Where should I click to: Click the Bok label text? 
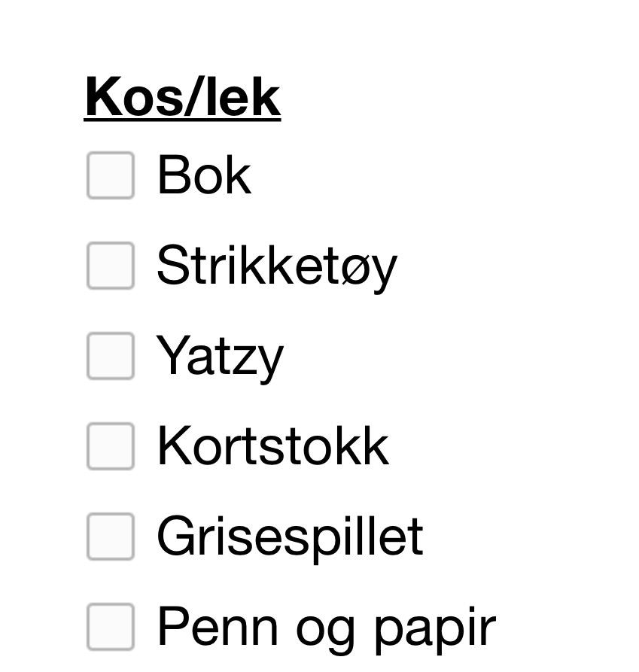203,175
